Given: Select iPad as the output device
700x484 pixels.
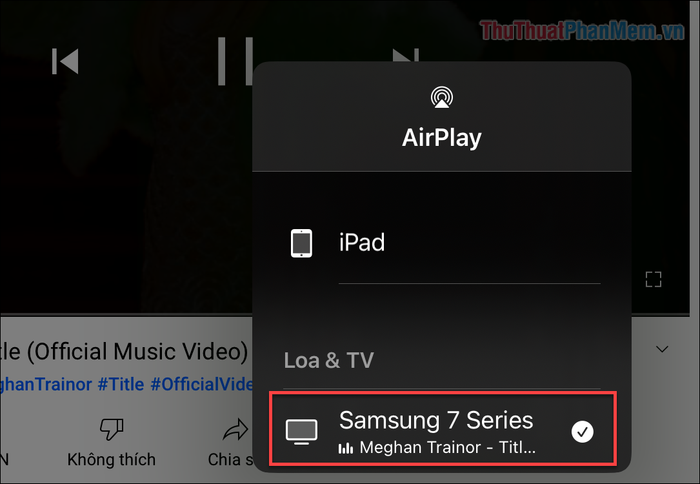Looking at the screenshot, I should click(442, 243).
